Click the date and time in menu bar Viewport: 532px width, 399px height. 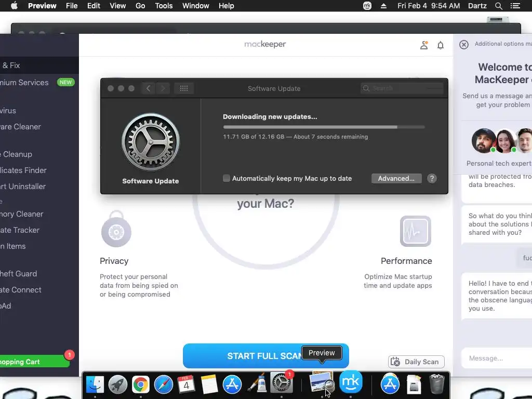pyautogui.click(x=429, y=6)
